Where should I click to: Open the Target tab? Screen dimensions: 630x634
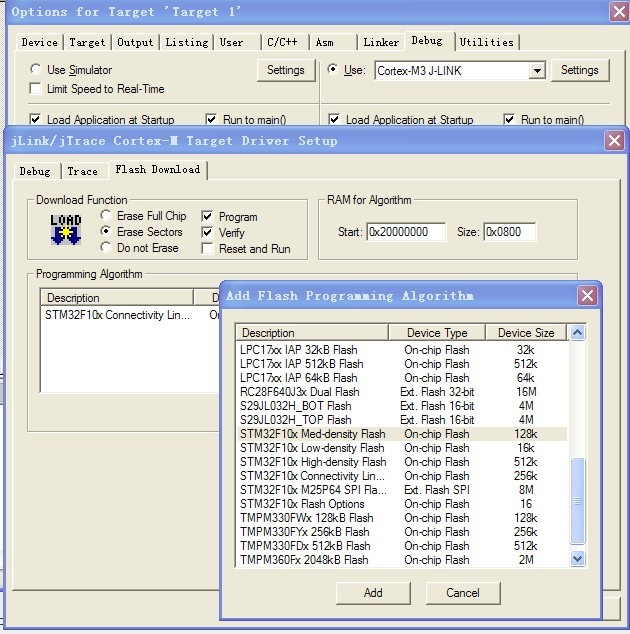87,42
